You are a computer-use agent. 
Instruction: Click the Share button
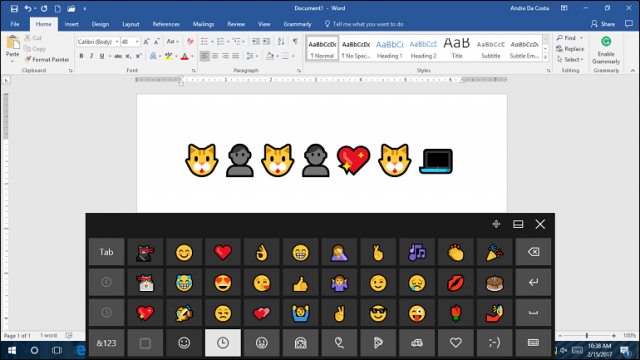click(603, 24)
